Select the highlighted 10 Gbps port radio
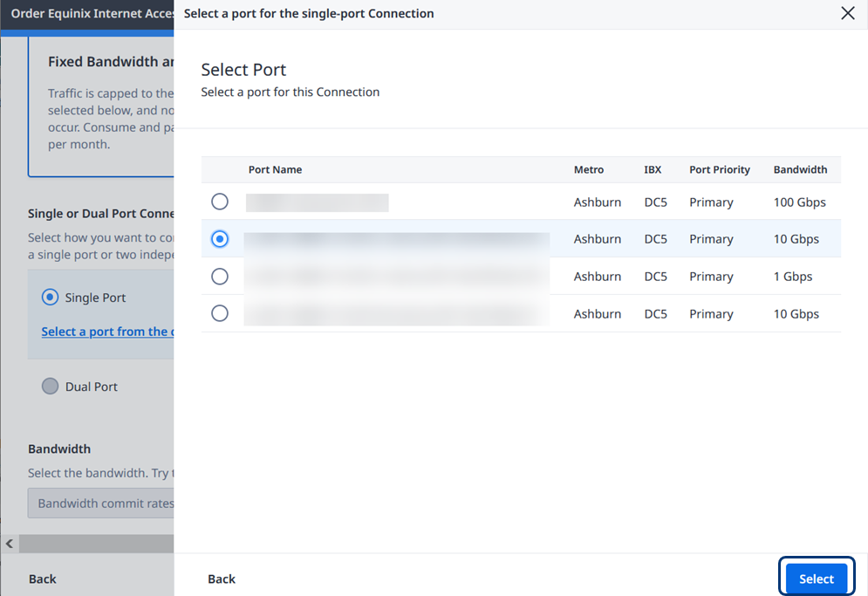The width and height of the screenshot is (868, 596). (x=220, y=239)
